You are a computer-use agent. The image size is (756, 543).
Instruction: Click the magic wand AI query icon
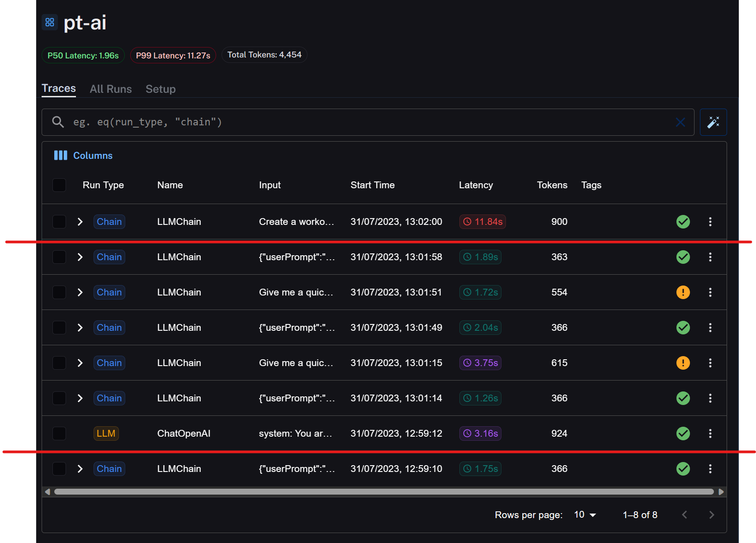[713, 122]
